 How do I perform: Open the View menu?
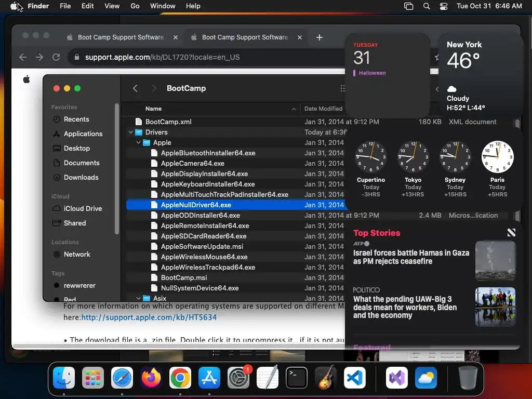(x=112, y=6)
